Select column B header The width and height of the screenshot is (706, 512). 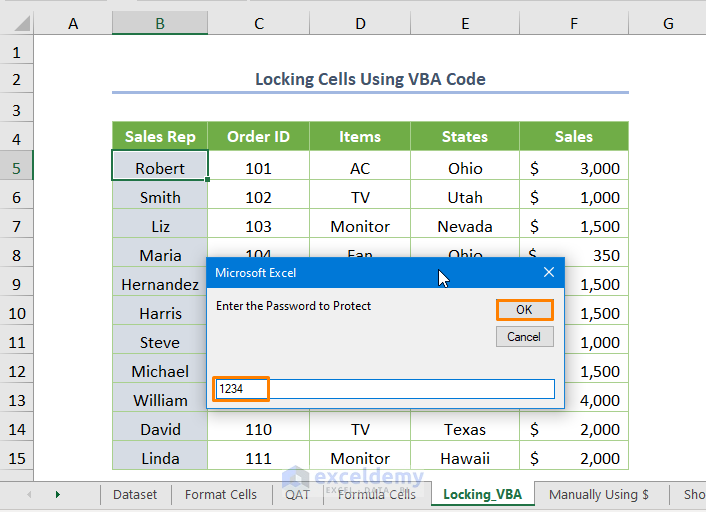[160, 23]
